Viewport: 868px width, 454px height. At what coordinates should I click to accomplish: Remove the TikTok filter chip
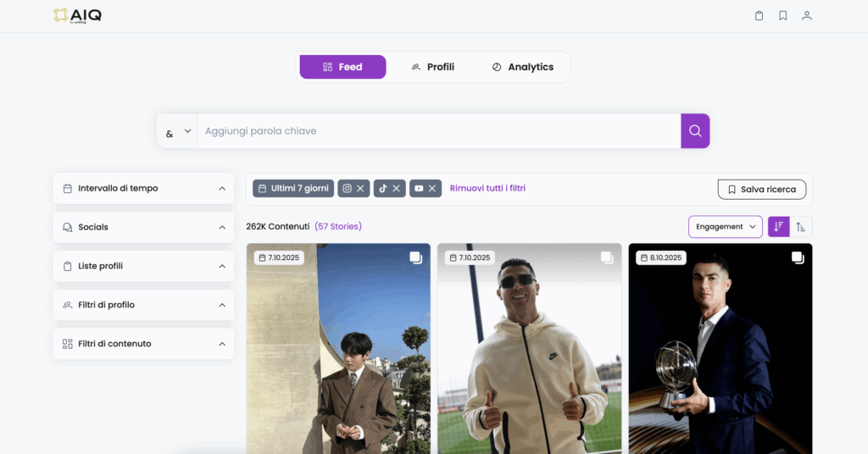396,189
